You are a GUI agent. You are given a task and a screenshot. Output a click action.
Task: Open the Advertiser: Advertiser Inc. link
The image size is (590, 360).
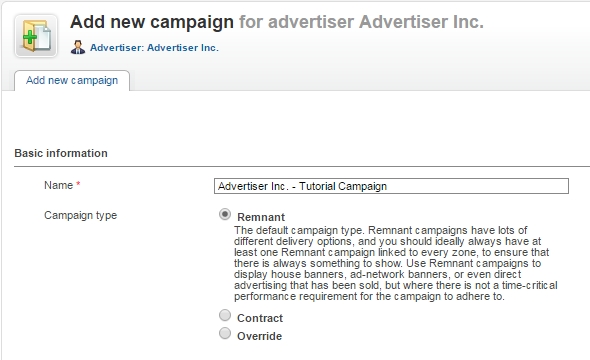[x=154, y=48]
